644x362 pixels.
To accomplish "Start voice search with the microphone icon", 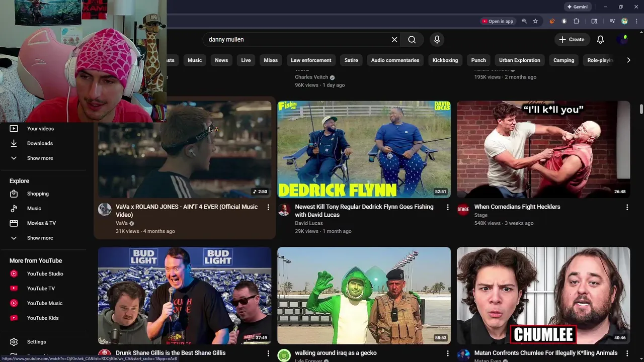I will (x=437, y=40).
